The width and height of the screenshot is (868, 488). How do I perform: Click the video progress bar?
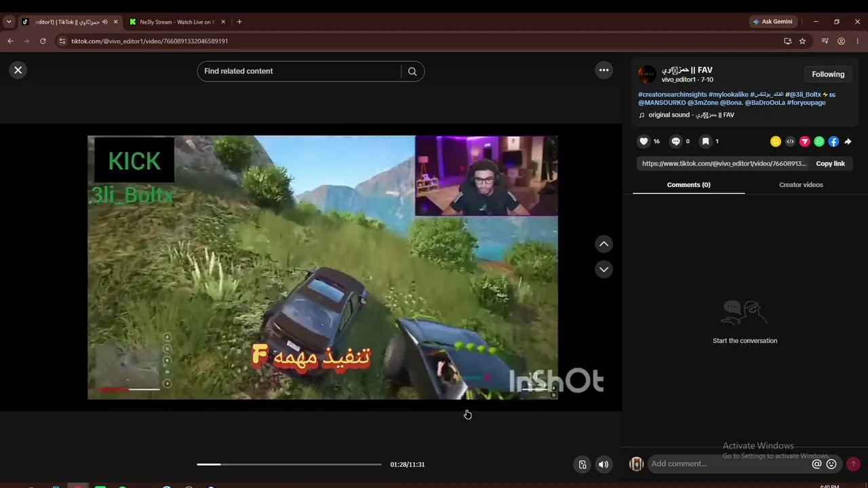pos(289,464)
